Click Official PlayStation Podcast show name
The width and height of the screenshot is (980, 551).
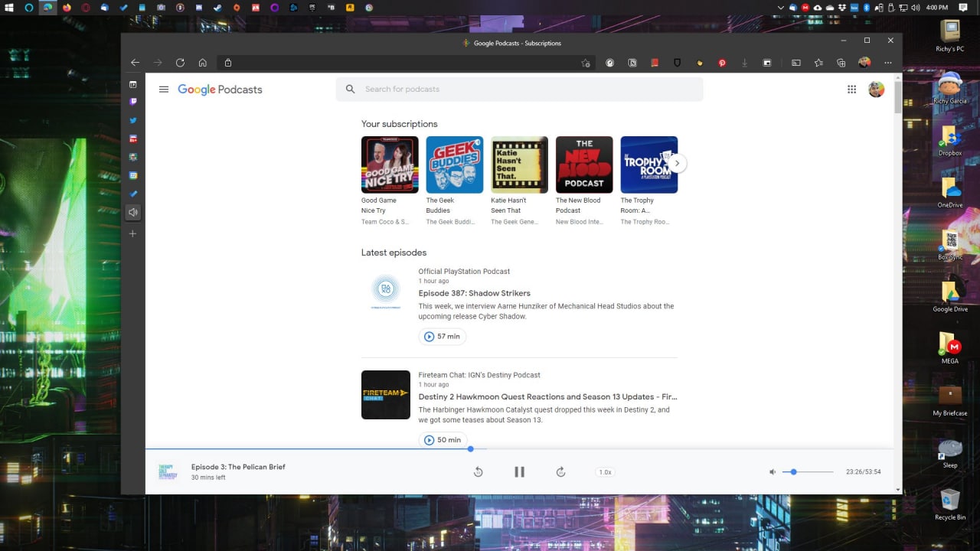click(464, 272)
